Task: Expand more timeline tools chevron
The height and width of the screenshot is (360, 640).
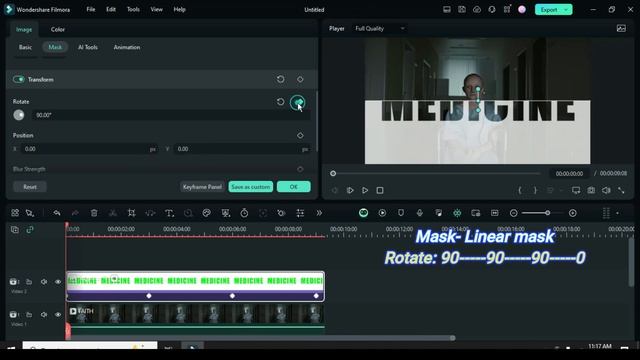Action: (319, 213)
